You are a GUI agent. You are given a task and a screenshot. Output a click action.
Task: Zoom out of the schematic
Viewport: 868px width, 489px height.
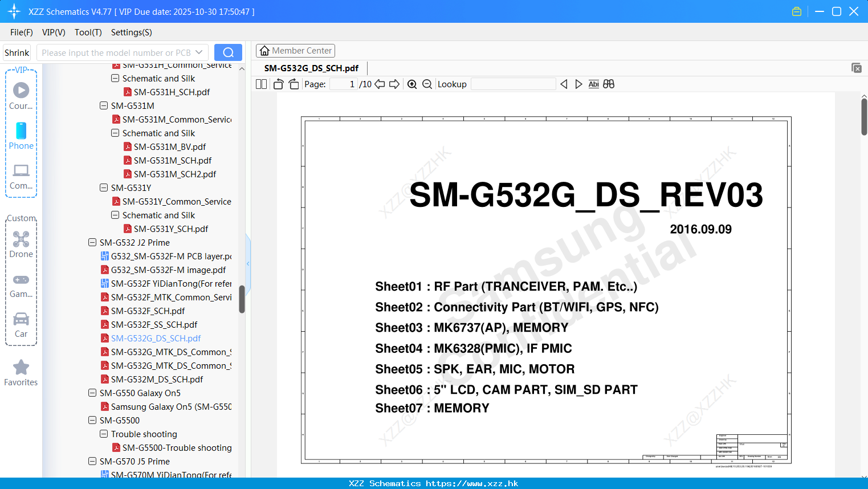(427, 84)
